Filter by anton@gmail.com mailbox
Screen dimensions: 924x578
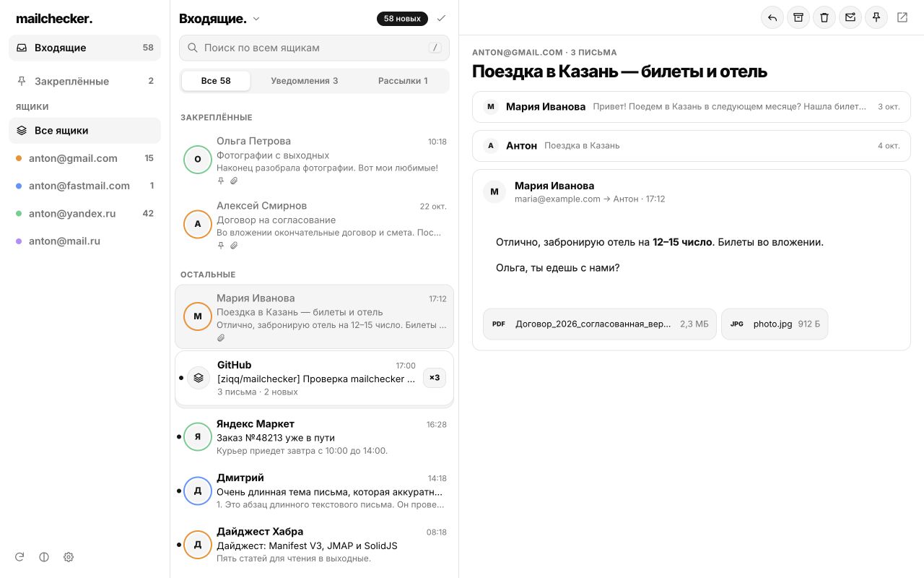click(x=84, y=158)
